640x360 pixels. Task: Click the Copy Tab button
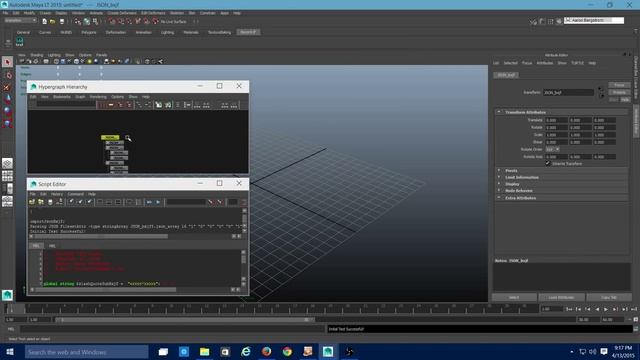pos(609,297)
